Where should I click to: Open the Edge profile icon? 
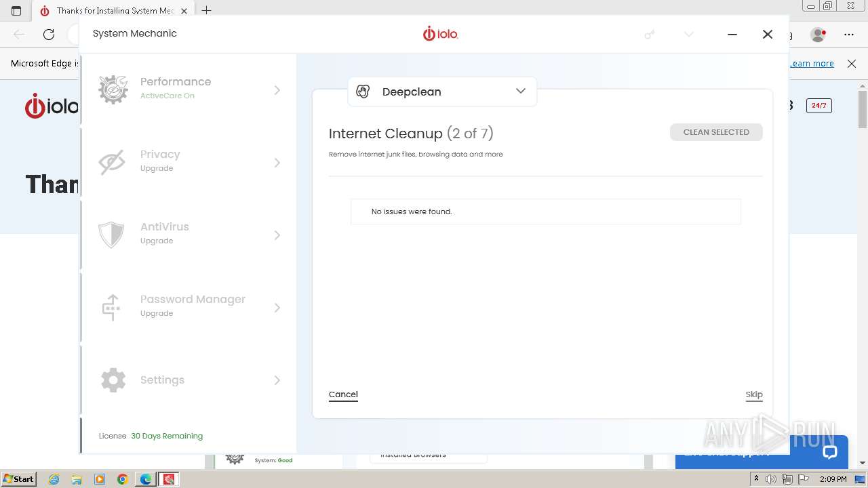(818, 34)
